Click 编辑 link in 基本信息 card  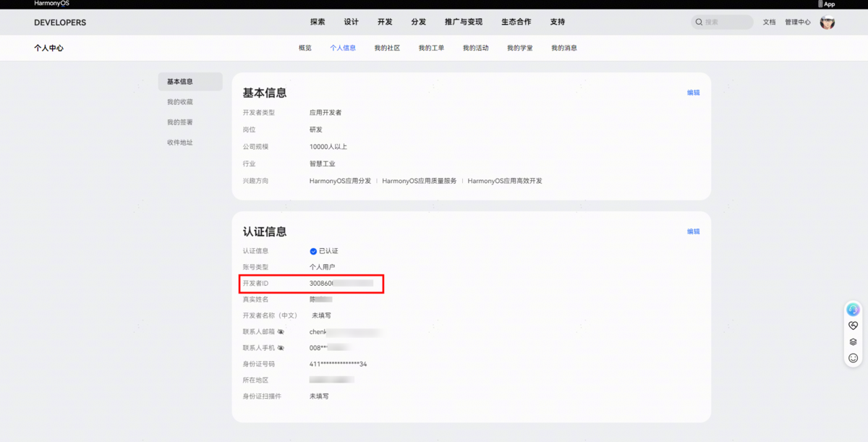click(x=693, y=93)
